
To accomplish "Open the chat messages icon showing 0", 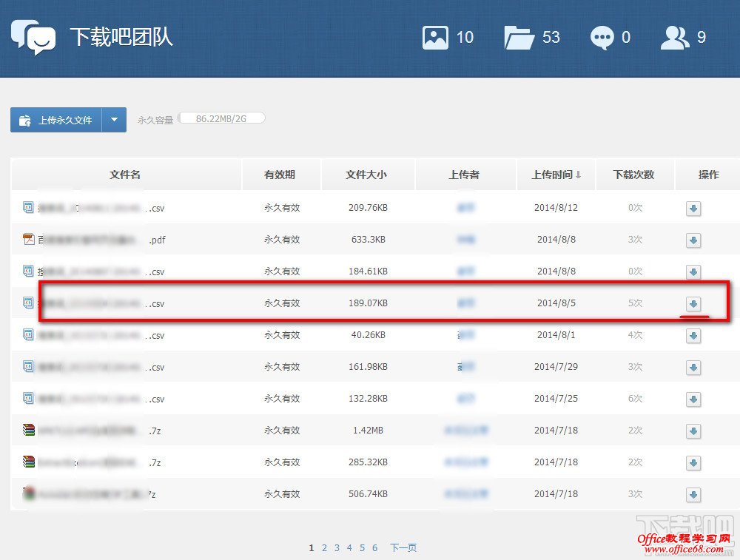I will 602,38.
